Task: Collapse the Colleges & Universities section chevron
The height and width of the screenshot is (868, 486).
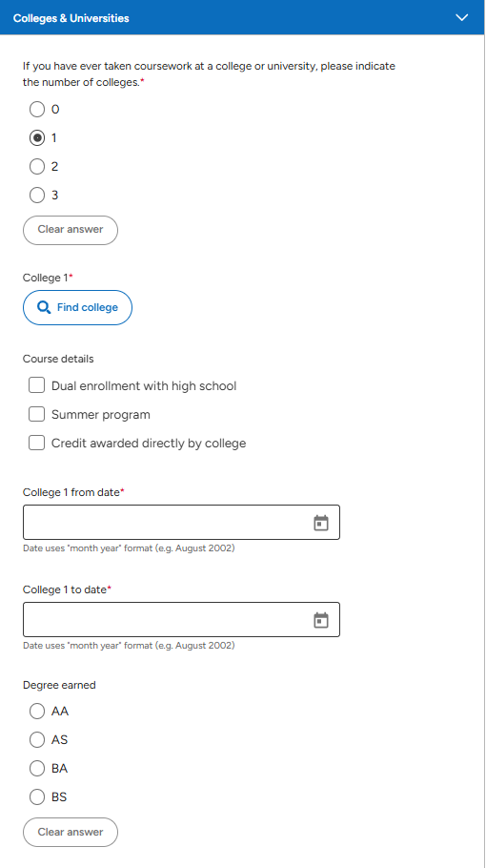Action: pos(461,18)
